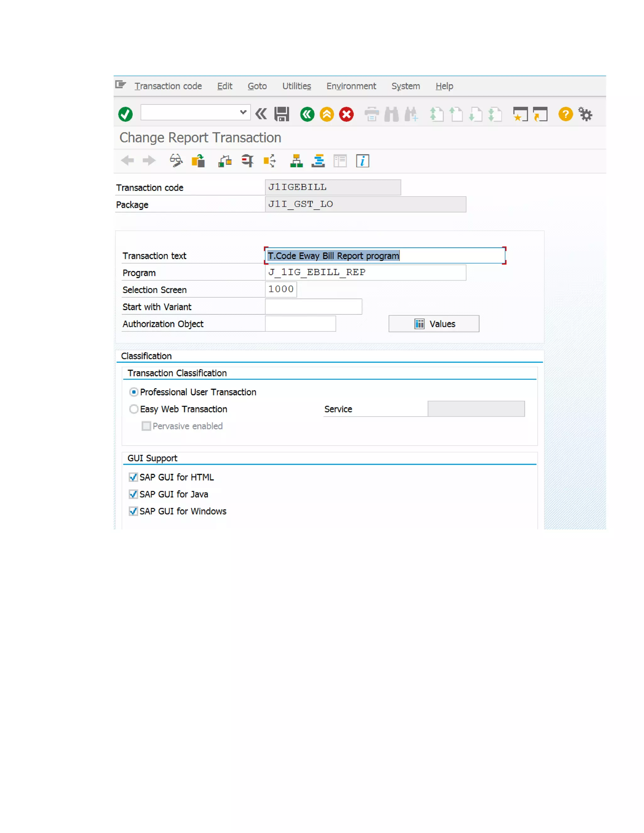Click the Program field J_1IG_EBILL_REP
The image size is (644, 833).
click(365, 272)
